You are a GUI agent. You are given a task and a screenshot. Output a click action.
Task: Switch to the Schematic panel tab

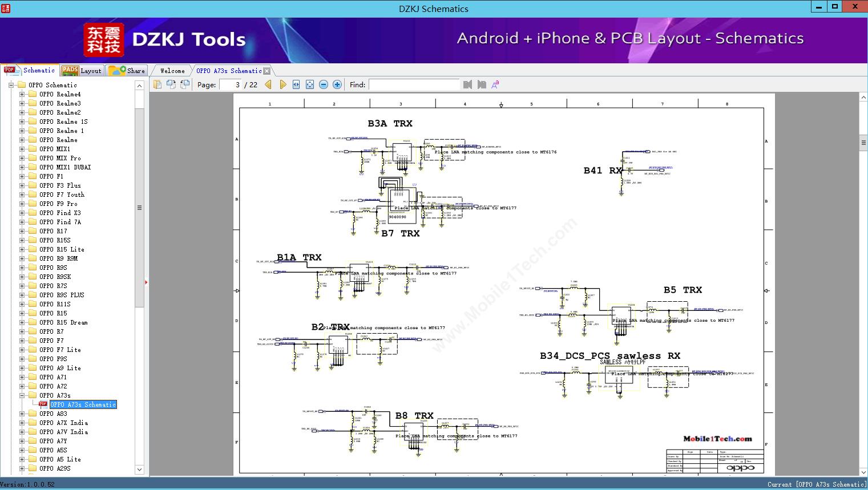point(29,70)
